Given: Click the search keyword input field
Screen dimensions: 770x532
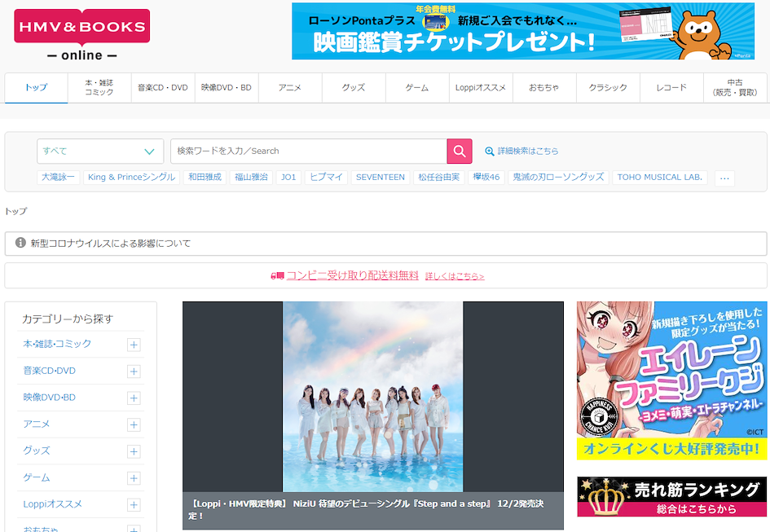Looking at the screenshot, I should pos(308,152).
